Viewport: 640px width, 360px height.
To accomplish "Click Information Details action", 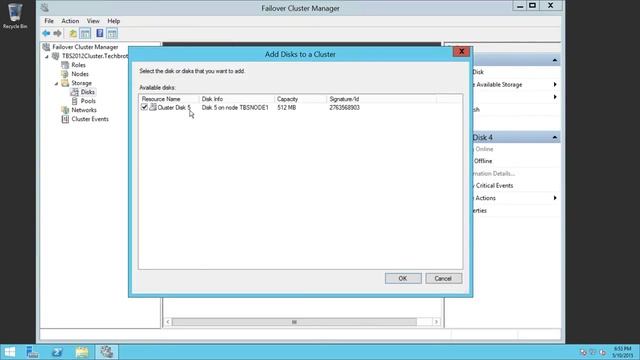I will (494, 173).
